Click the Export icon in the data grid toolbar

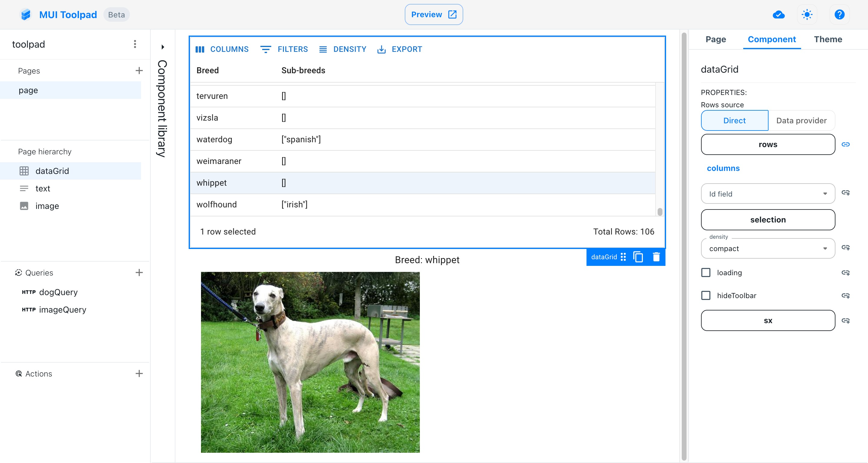click(x=400, y=49)
